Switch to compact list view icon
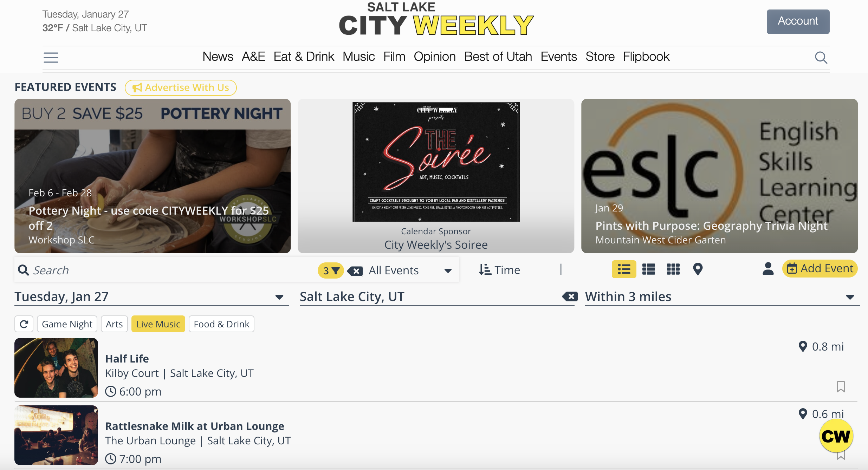Screen dimensions: 868x470 (649, 269)
